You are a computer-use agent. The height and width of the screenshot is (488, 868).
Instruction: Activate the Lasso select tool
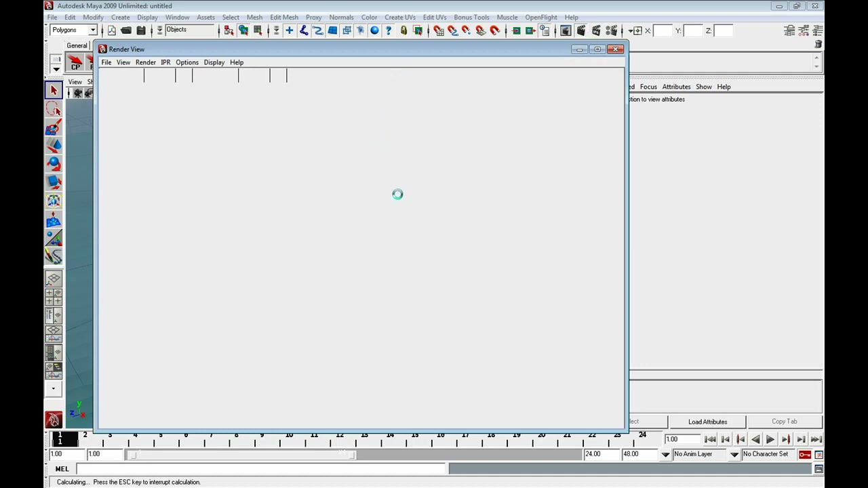click(x=54, y=109)
